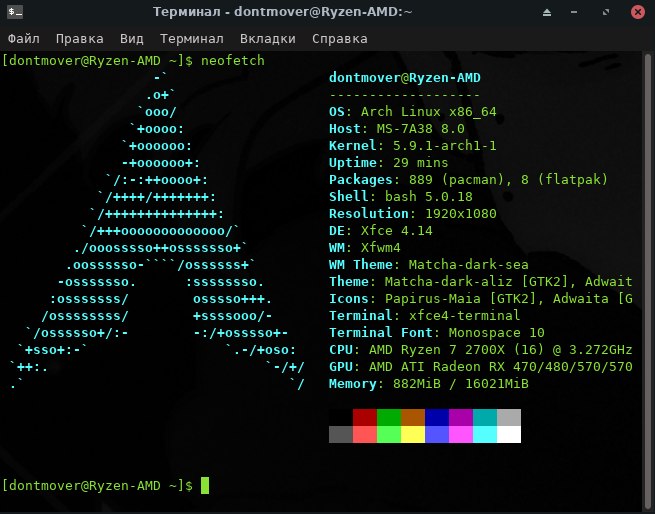Maximize the terminal window
The image size is (655, 514).
606,13
